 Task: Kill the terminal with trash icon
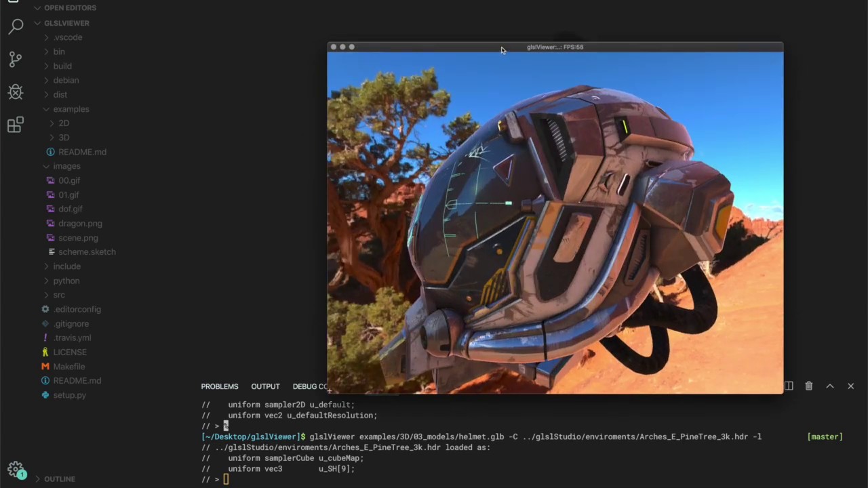pyautogui.click(x=808, y=386)
